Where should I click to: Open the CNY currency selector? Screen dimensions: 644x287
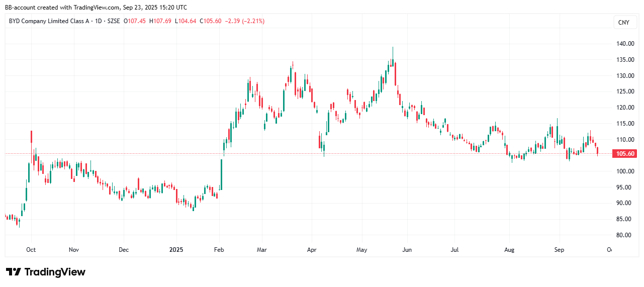[623, 22]
